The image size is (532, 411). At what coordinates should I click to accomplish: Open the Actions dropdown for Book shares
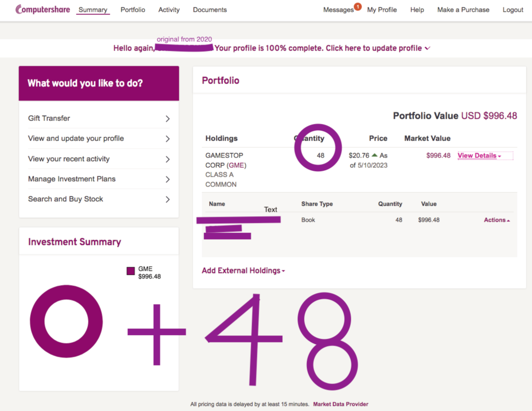[x=497, y=220]
